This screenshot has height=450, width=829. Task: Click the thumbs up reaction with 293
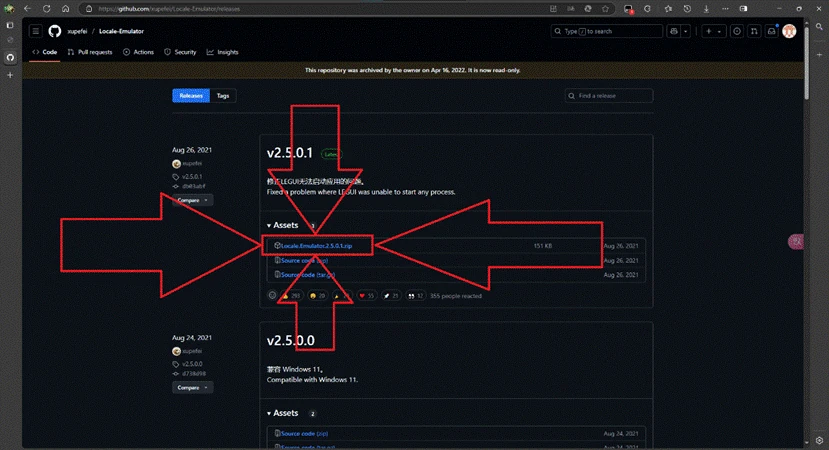[291, 296]
